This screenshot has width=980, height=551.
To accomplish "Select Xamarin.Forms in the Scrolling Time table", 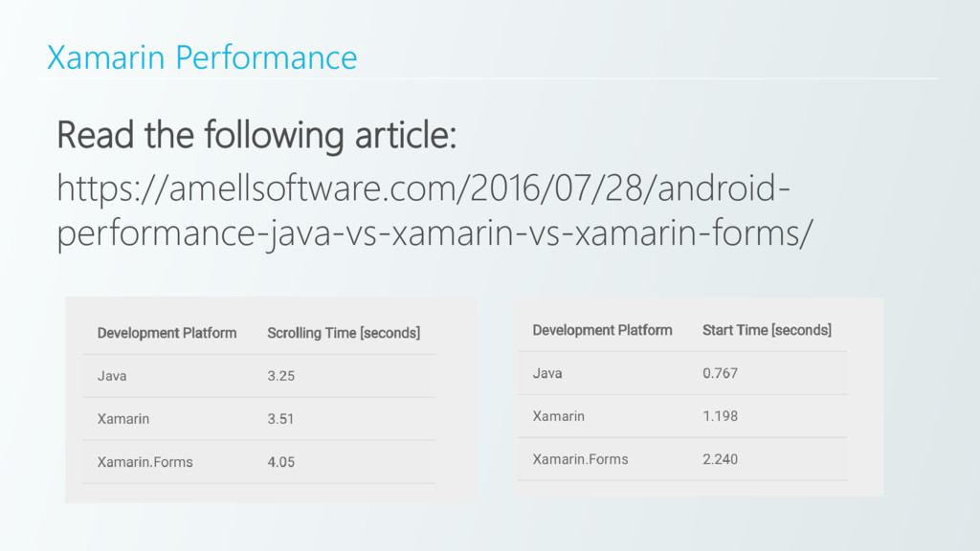I will point(145,462).
